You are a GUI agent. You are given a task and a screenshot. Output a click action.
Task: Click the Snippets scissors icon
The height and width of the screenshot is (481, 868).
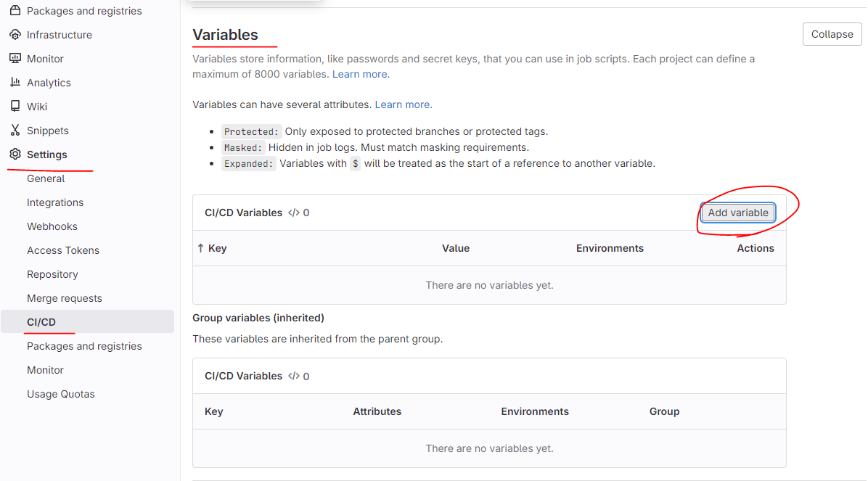[15, 131]
